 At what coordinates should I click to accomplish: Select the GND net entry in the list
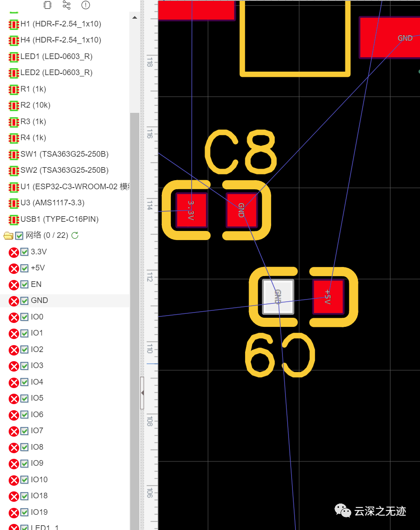[x=39, y=300]
